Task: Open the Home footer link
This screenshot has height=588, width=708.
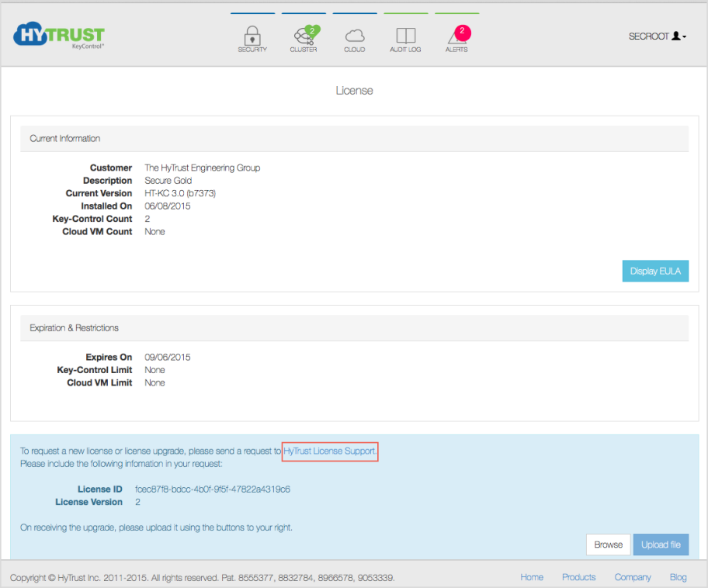Action: pyautogui.click(x=532, y=577)
